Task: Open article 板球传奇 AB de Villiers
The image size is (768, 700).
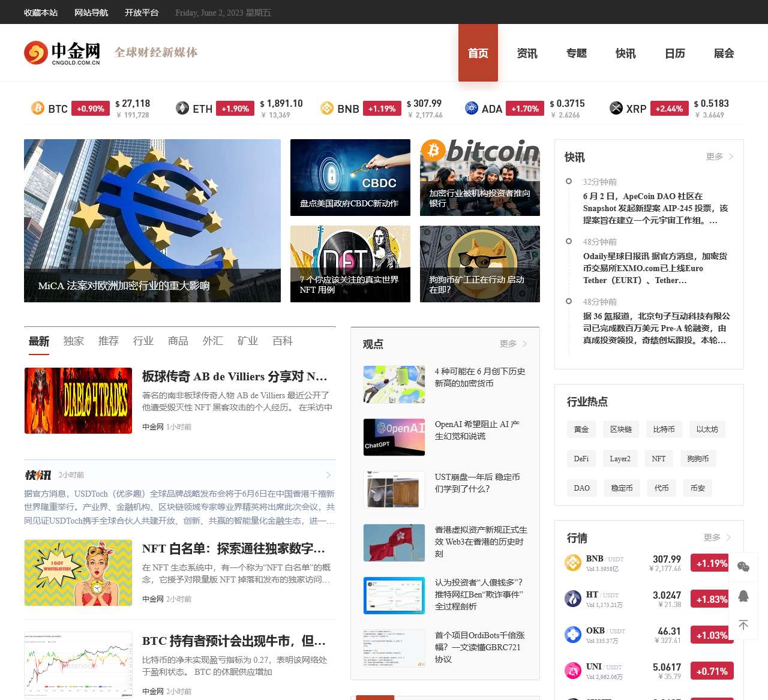Action: click(x=235, y=377)
